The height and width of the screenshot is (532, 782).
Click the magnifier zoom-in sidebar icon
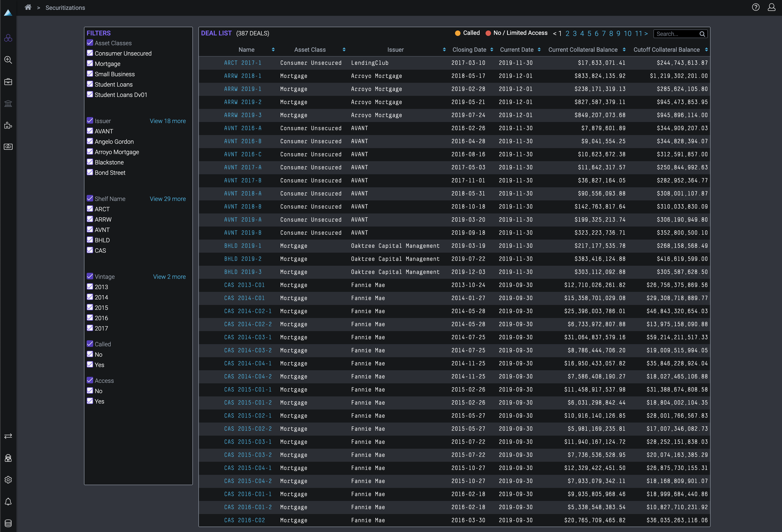click(x=8, y=60)
